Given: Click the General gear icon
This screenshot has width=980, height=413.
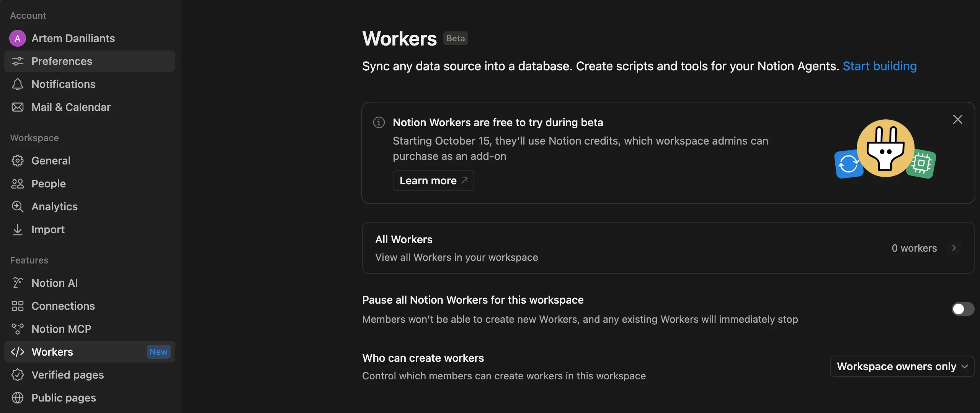Looking at the screenshot, I should click(18, 161).
